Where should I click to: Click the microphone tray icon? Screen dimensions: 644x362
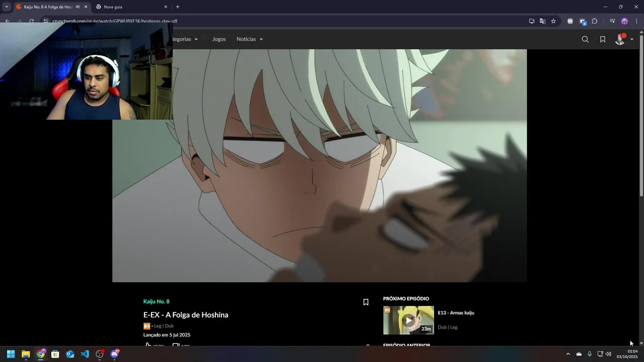click(590, 354)
